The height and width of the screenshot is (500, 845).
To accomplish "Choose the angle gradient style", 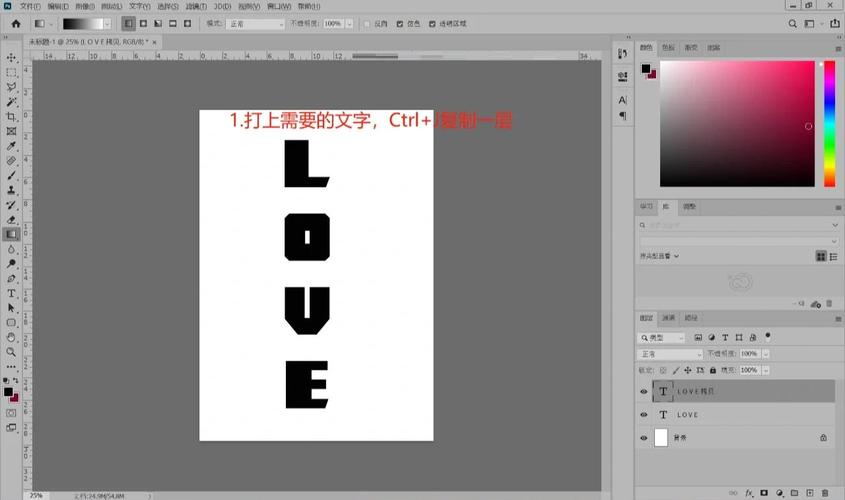I will [x=158, y=24].
